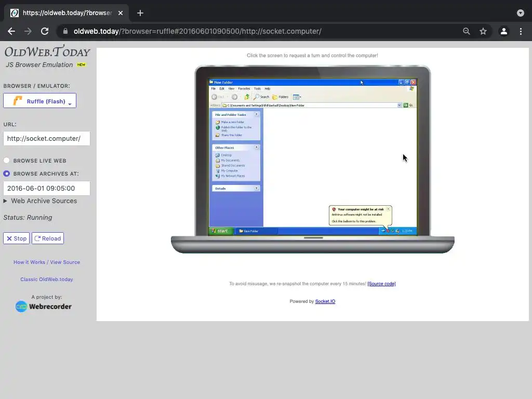Open XP View menu
Viewport: 532px width, 399px height.
(x=231, y=88)
